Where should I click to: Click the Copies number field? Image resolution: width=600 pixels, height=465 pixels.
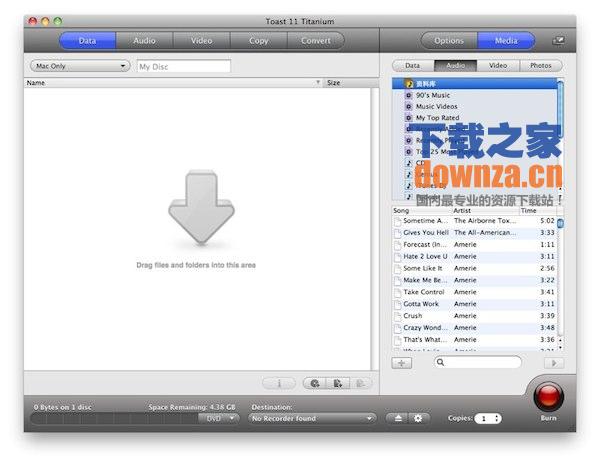coord(484,419)
